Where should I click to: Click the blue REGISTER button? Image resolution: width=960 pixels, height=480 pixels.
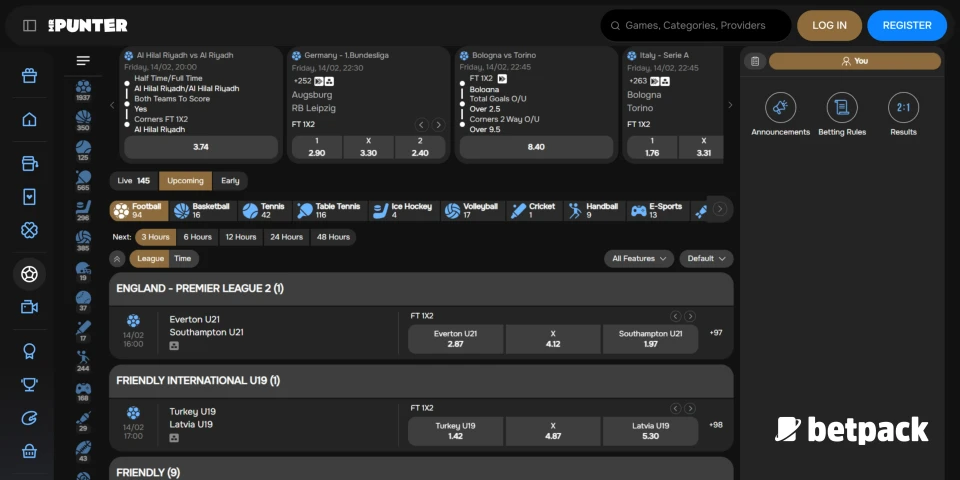(906, 25)
